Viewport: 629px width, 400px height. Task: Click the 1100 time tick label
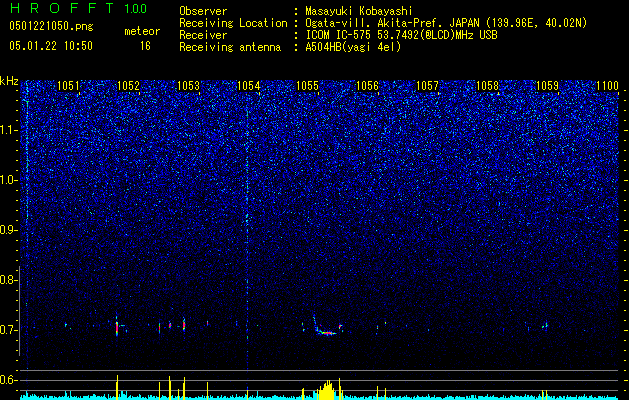point(607,86)
